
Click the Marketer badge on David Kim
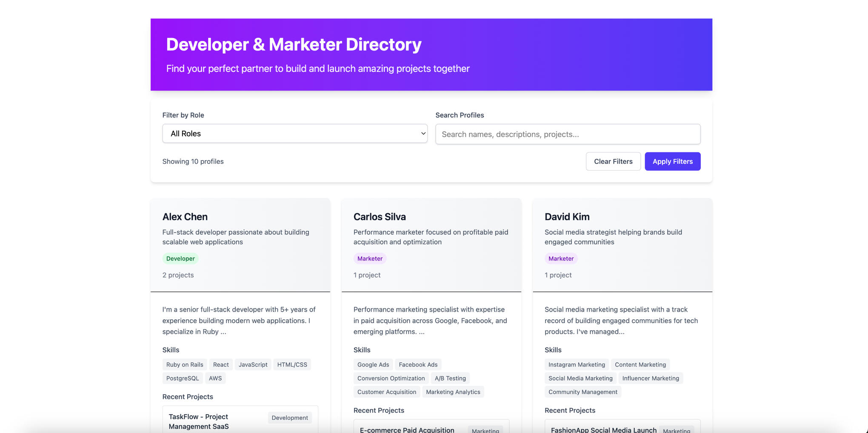(x=561, y=258)
